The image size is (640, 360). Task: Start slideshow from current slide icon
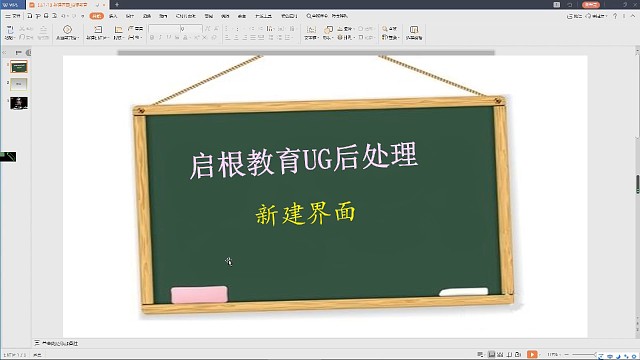(x=67, y=29)
